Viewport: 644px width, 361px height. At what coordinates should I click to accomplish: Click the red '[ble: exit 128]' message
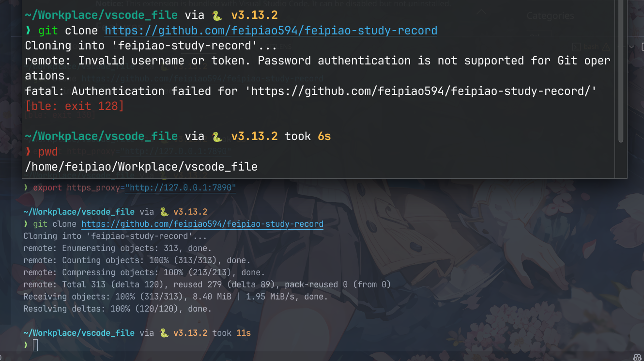point(74,106)
